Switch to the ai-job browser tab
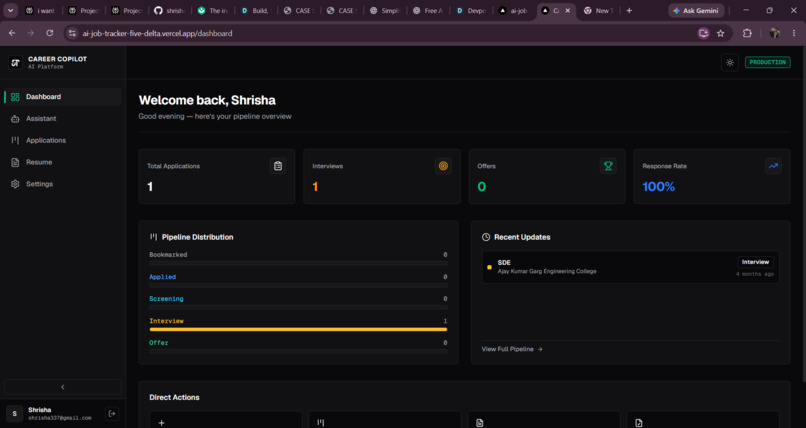 point(513,10)
